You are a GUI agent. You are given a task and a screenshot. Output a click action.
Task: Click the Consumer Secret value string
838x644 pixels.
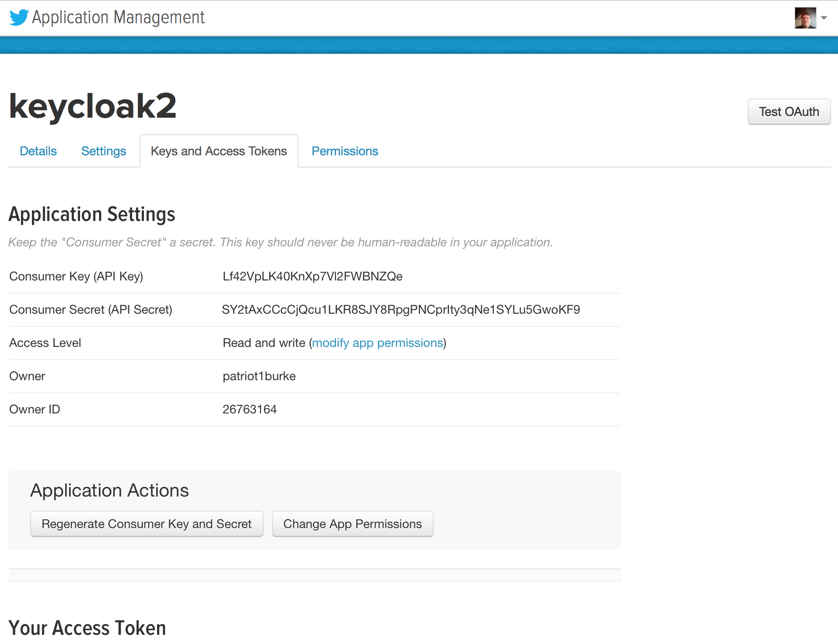coord(401,309)
